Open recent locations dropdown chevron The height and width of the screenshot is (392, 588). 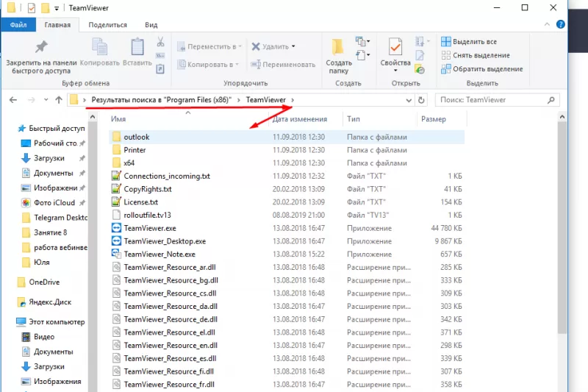click(x=46, y=100)
